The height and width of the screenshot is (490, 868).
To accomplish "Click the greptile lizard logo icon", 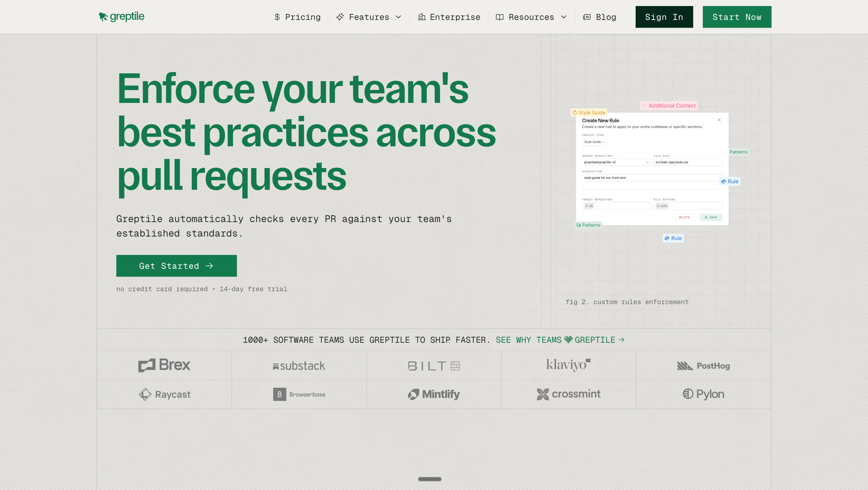I will (103, 17).
